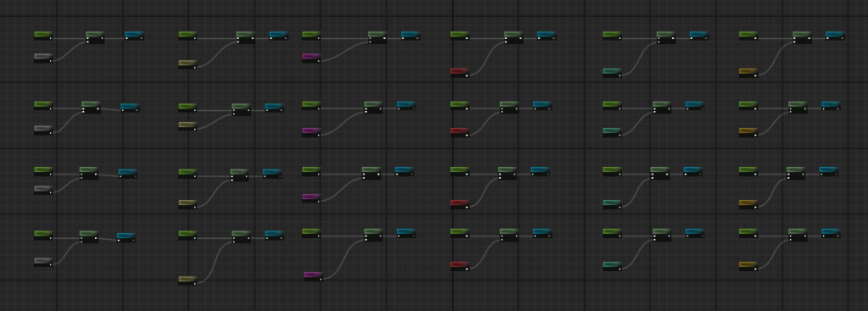The width and height of the screenshot is (868, 311).
Task: Click the blue output node in the top-left graph
Action: 135,36
